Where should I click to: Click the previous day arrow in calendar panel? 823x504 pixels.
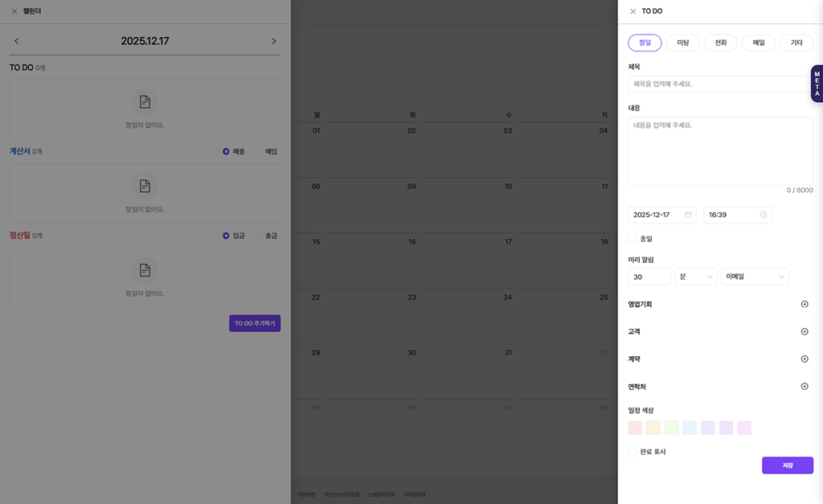[17, 41]
